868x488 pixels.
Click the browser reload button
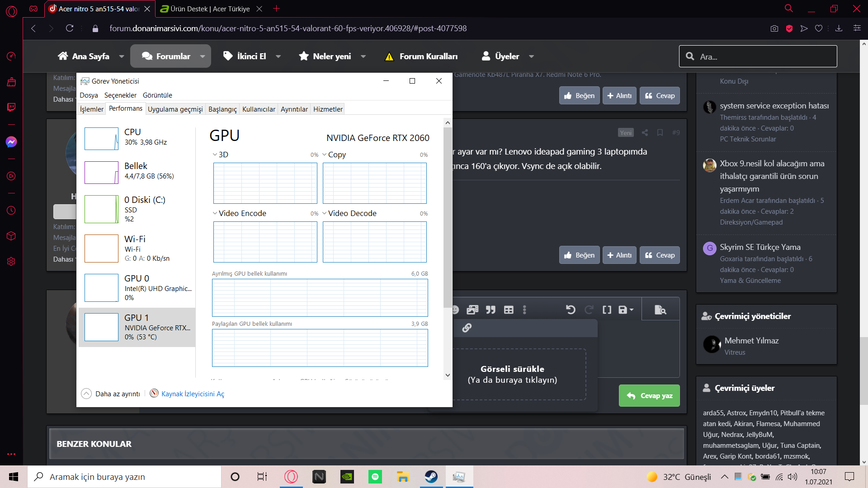click(x=70, y=28)
